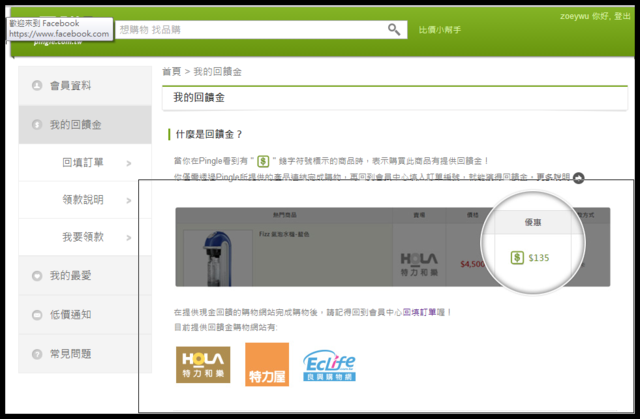This screenshot has height=419, width=640.
Task: Select 我的回饋金 sidebar item
Action: (x=85, y=124)
